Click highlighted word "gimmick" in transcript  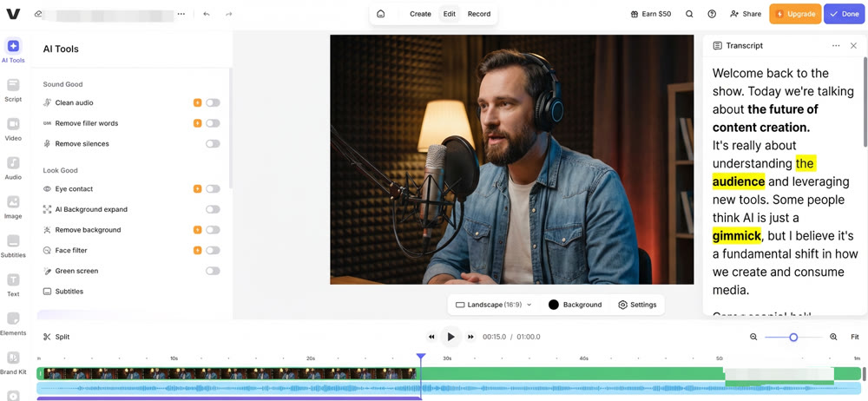737,235
